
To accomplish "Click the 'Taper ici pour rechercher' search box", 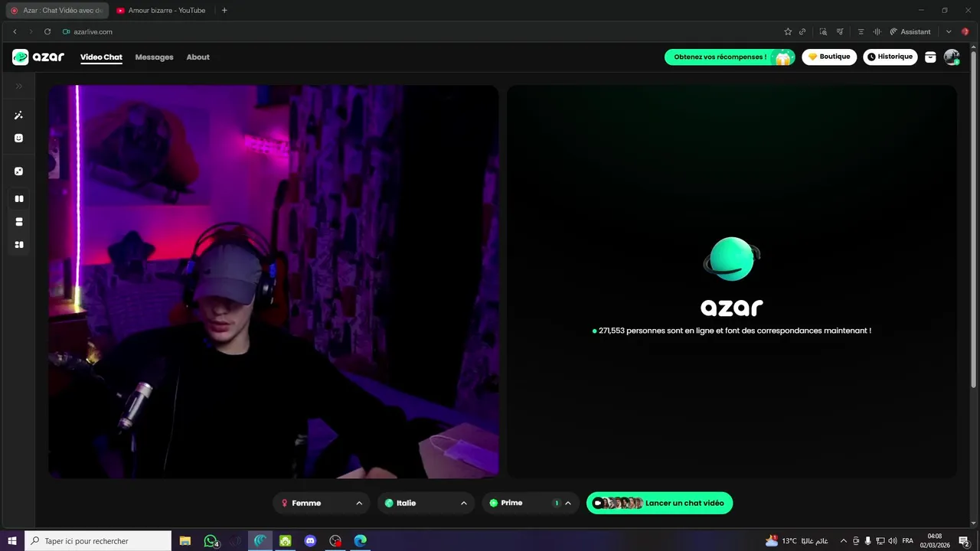I will [x=98, y=541].
